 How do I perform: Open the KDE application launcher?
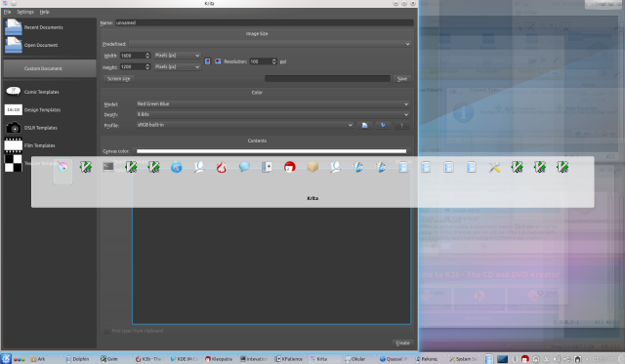tap(6, 358)
